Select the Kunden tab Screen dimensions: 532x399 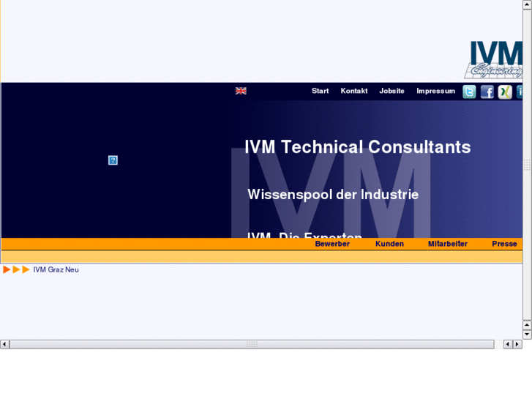pyautogui.click(x=389, y=244)
